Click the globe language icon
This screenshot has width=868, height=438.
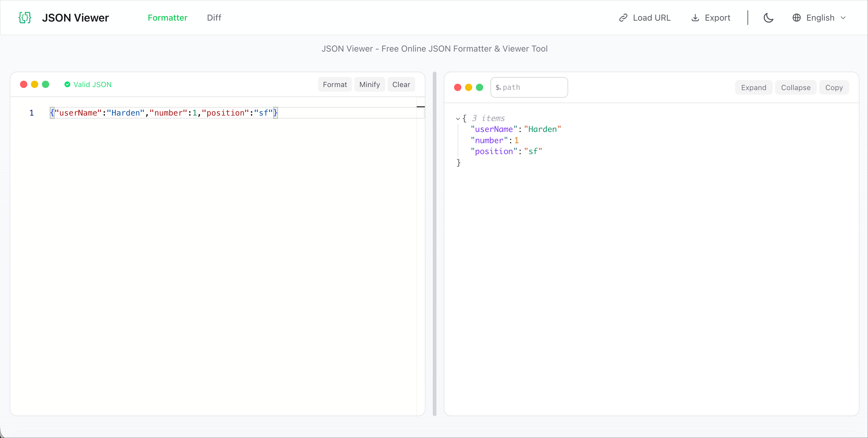[x=797, y=18]
